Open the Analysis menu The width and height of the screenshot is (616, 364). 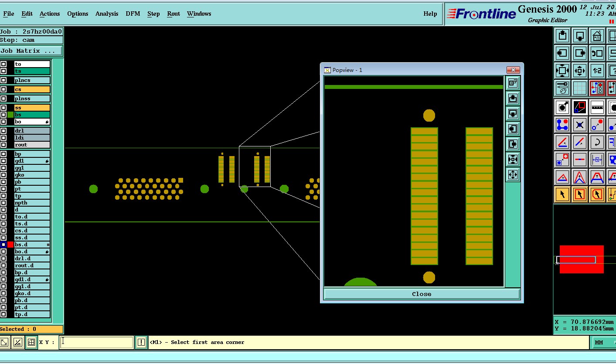pos(107,14)
